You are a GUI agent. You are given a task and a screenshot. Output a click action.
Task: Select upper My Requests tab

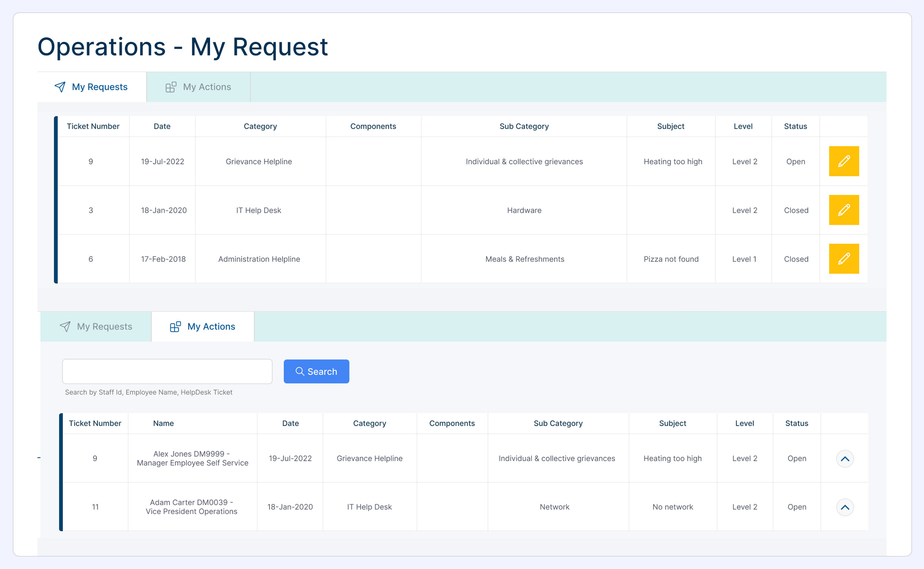[92, 87]
